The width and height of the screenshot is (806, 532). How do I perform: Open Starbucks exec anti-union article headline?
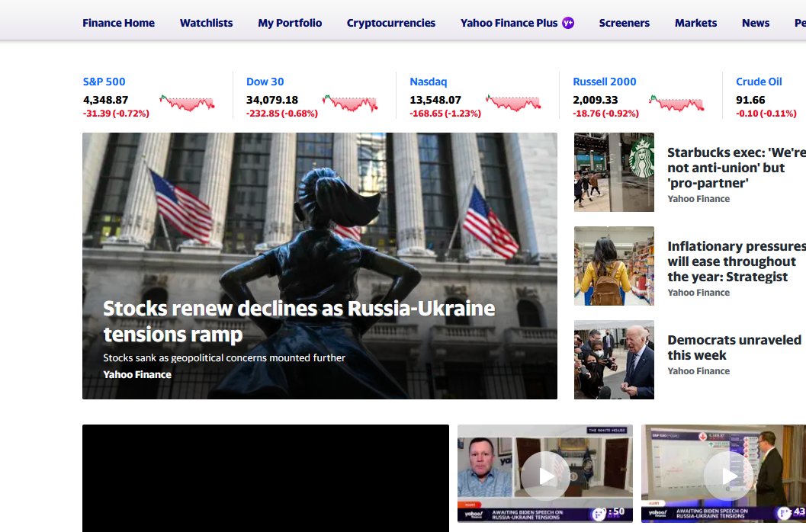pos(736,168)
